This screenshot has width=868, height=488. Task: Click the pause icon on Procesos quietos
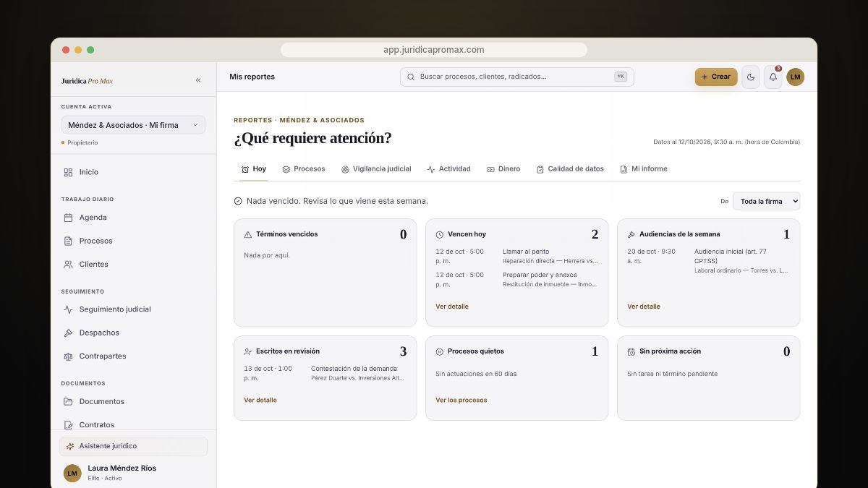pos(440,352)
